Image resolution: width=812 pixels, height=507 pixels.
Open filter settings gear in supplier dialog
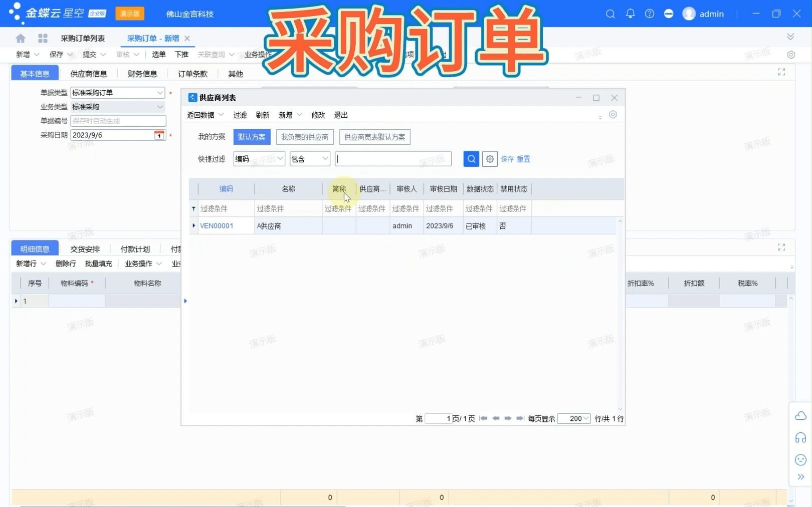[x=490, y=159]
